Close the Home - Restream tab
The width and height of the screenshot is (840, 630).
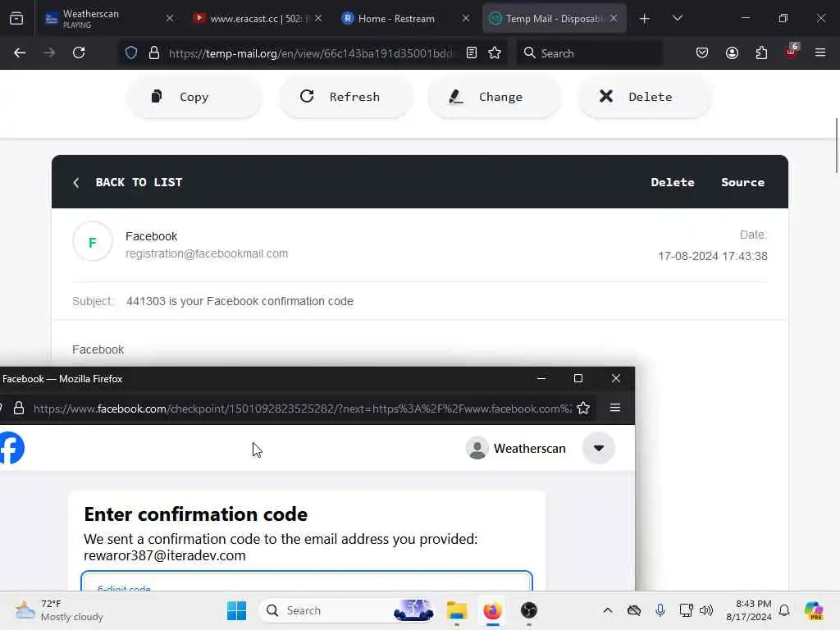coord(466,19)
